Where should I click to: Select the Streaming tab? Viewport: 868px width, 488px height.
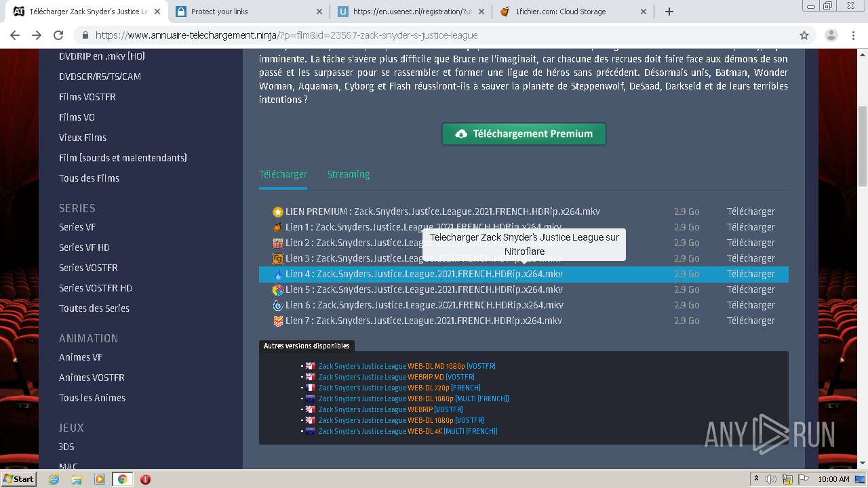[x=349, y=175]
